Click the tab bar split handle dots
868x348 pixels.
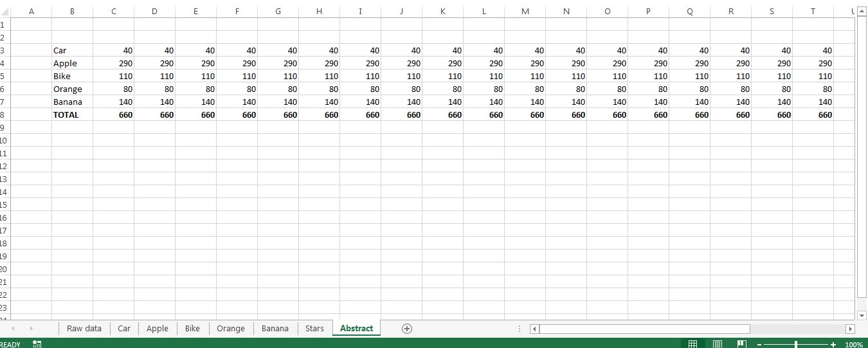pyautogui.click(x=520, y=329)
